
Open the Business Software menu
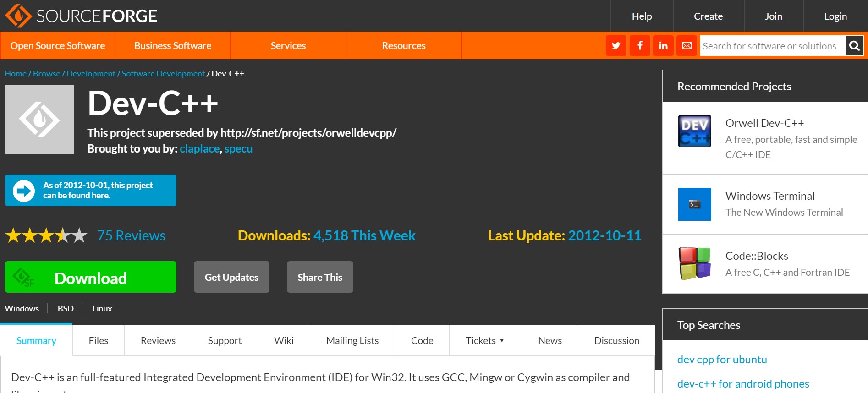point(173,46)
